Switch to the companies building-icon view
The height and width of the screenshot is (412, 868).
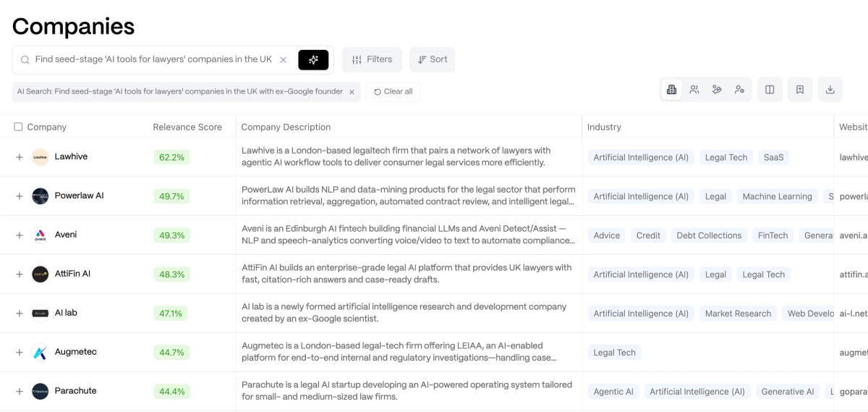[x=671, y=90]
